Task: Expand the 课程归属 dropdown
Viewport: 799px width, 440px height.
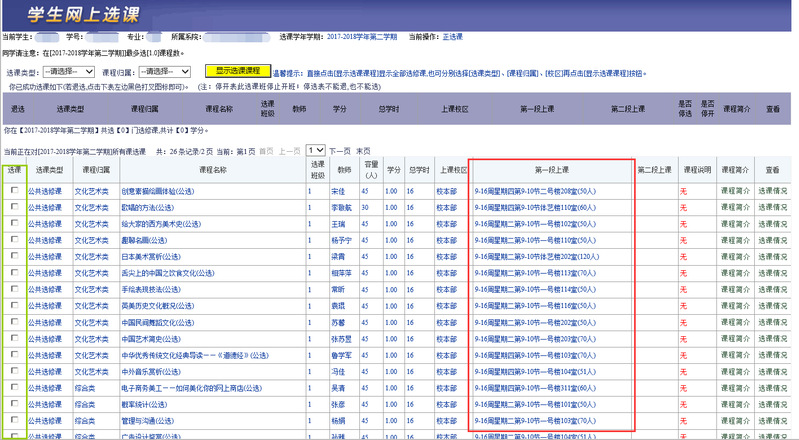Action: pos(165,72)
